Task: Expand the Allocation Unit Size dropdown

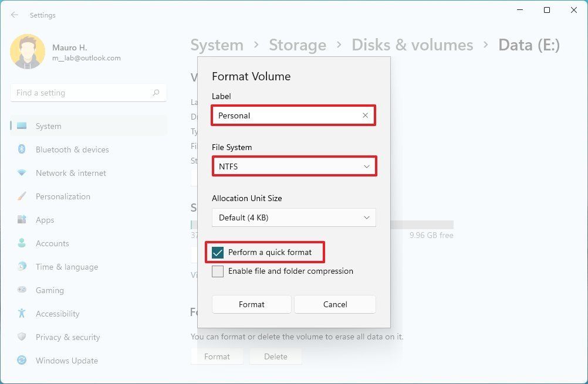Action: [x=293, y=217]
